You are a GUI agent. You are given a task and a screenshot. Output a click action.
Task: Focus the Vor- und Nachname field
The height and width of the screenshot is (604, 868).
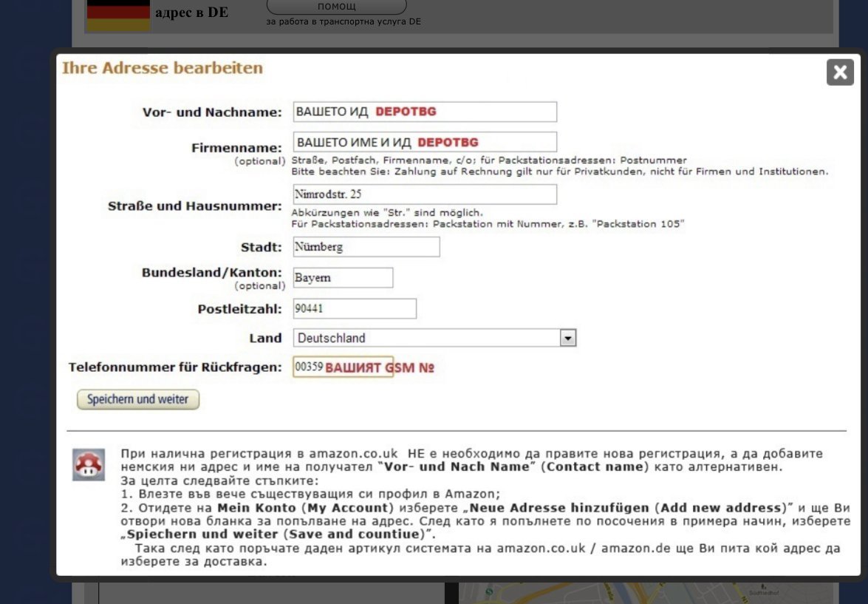tap(425, 112)
